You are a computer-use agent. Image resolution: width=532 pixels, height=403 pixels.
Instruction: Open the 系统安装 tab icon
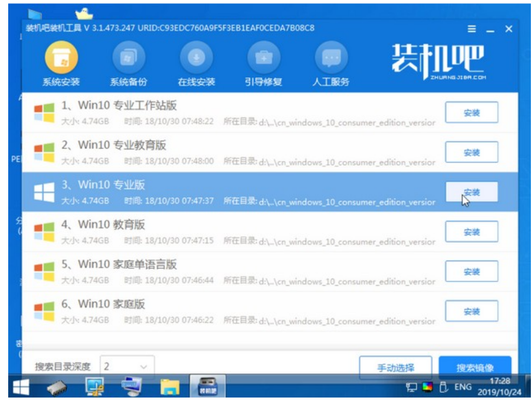point(61,57)
